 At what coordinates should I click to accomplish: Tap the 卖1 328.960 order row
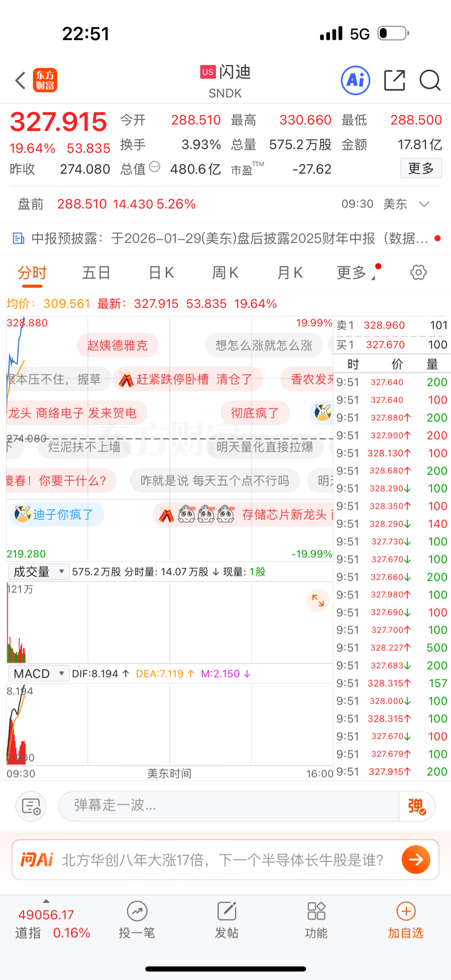[392, 325]
